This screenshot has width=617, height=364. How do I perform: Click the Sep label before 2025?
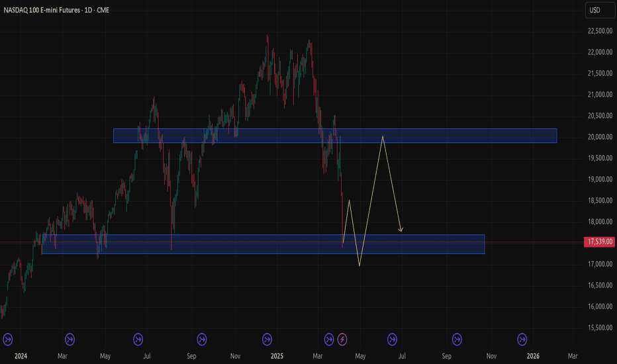[x=191, y=356]
